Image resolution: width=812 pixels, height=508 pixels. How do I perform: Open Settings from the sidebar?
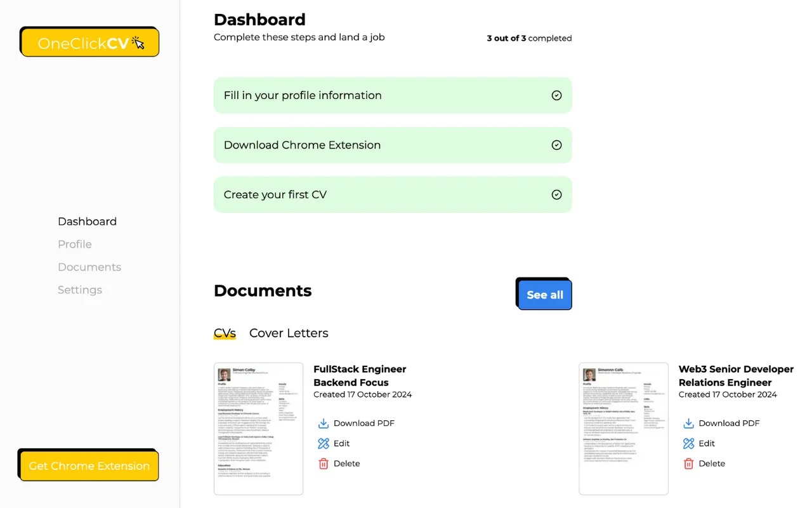pos(80,290)
